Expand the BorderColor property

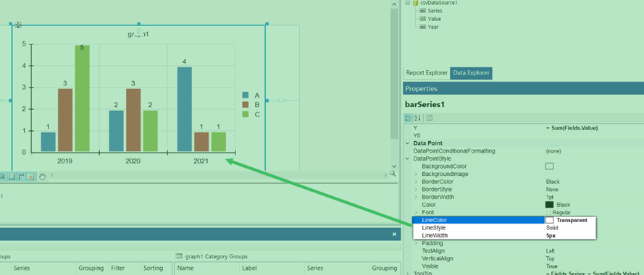click(x=417, y=182)
